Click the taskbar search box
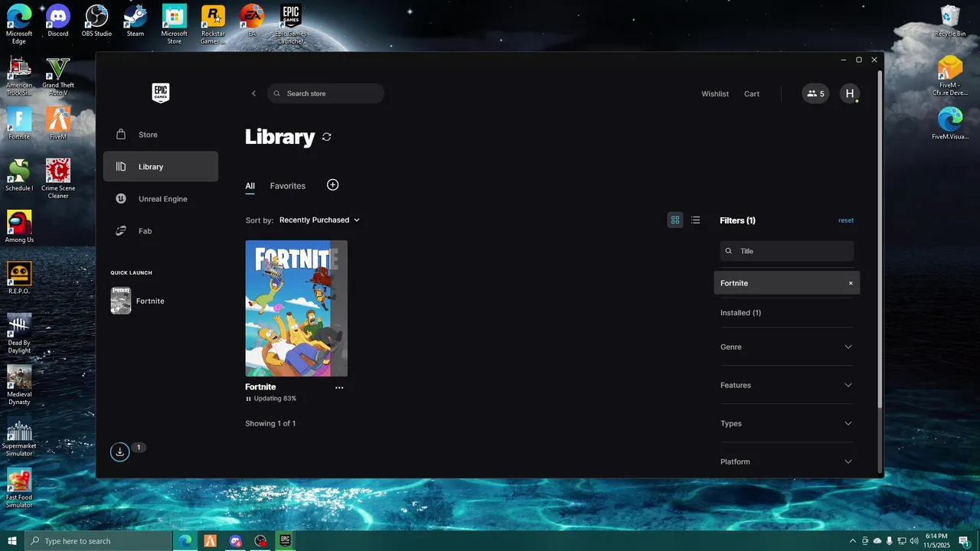Image resolution: width=980 pixels, height=551 pixels. pos(99,541)
